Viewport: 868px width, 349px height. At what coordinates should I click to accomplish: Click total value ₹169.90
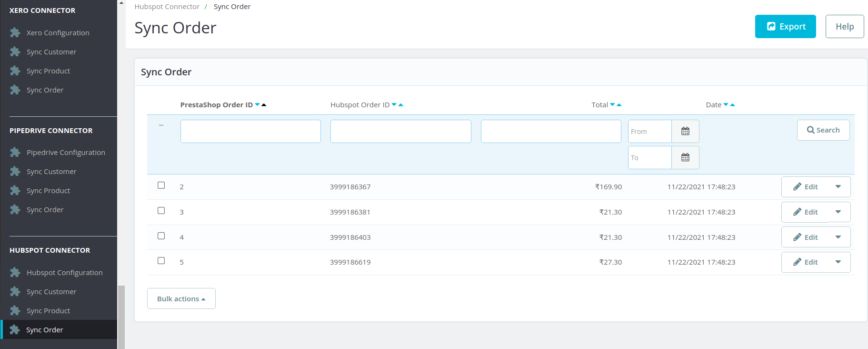tap(609, 187)
